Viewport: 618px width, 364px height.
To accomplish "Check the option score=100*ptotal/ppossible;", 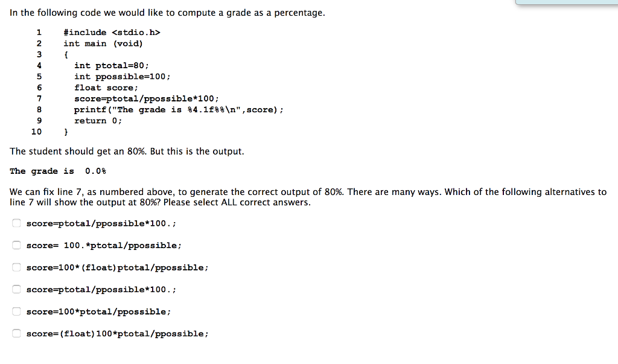I will [x=16, y=311].
